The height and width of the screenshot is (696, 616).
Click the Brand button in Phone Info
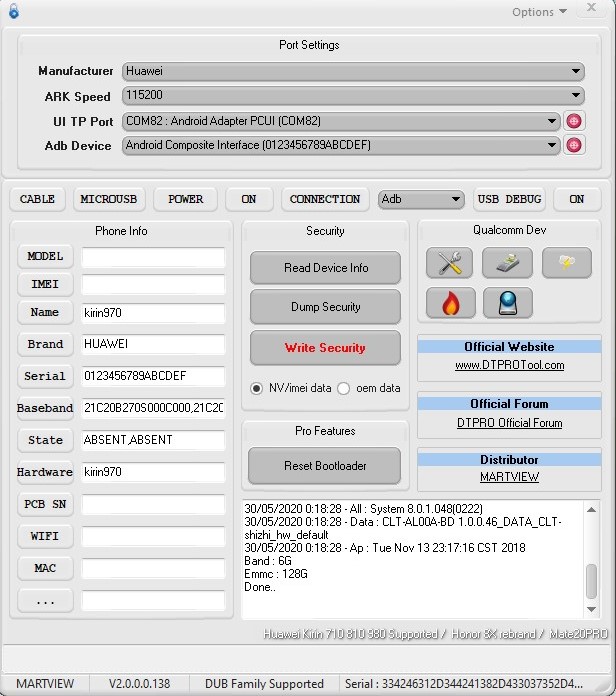coord(45,344)
